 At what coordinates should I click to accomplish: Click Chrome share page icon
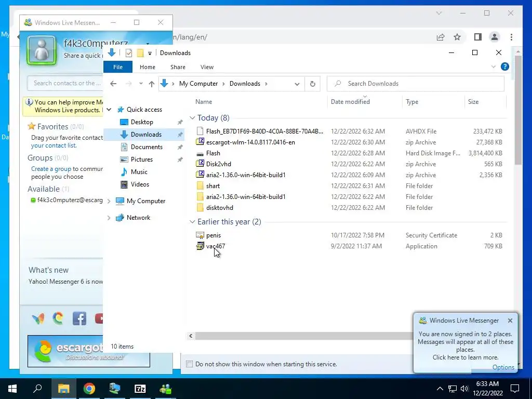click(441, 37)
